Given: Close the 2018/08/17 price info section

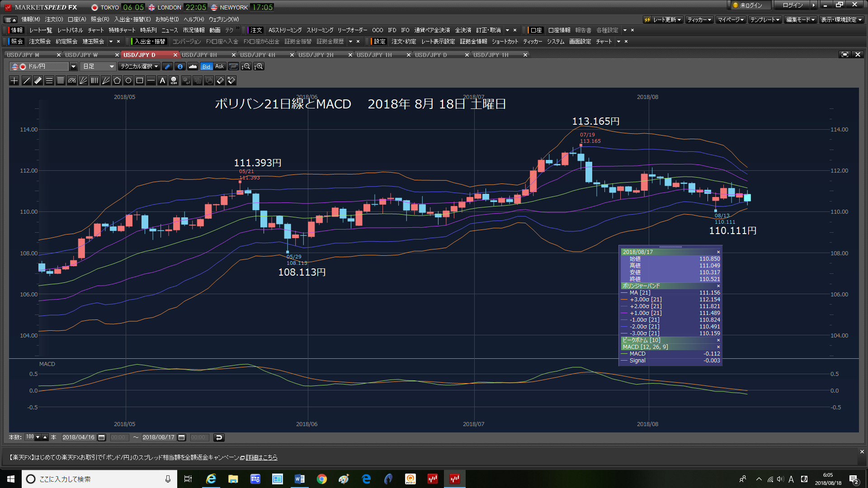Looking at the screenshot, I should pos(718,252).
